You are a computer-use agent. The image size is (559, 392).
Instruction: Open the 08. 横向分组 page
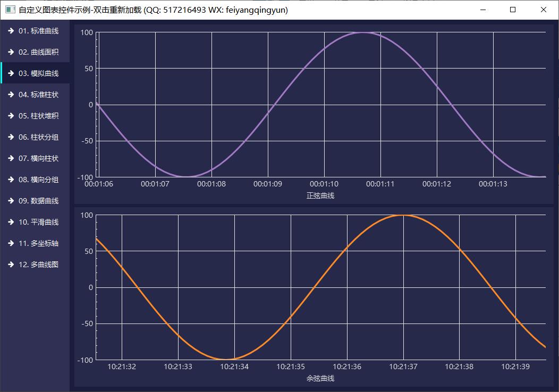38,180
